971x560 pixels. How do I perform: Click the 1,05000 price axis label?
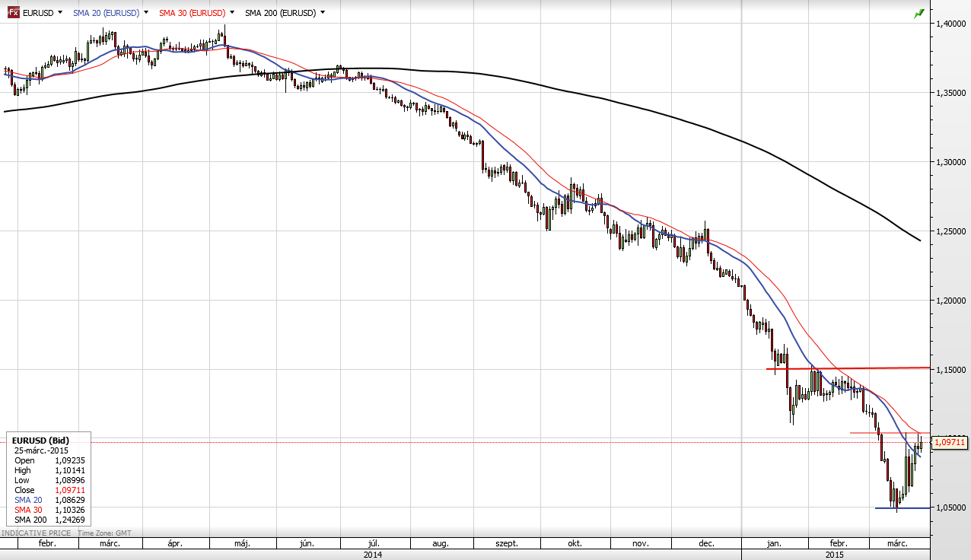click(951, 508)
